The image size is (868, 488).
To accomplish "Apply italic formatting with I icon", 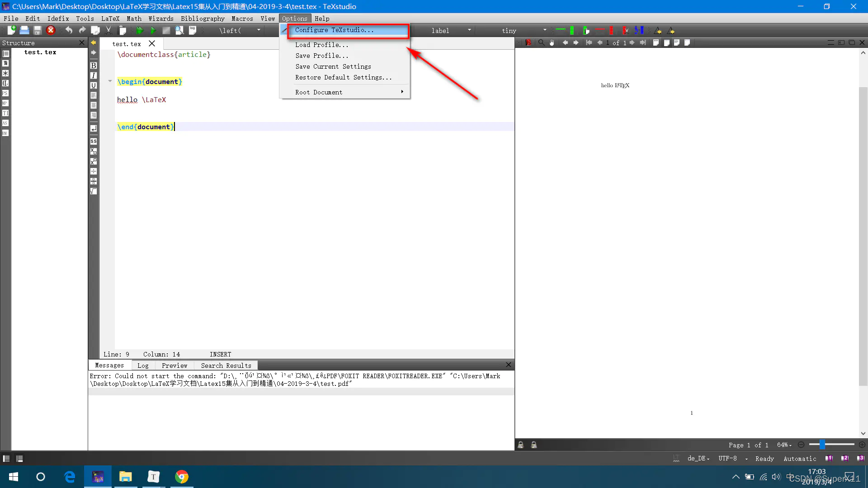I will coord(94,75).
